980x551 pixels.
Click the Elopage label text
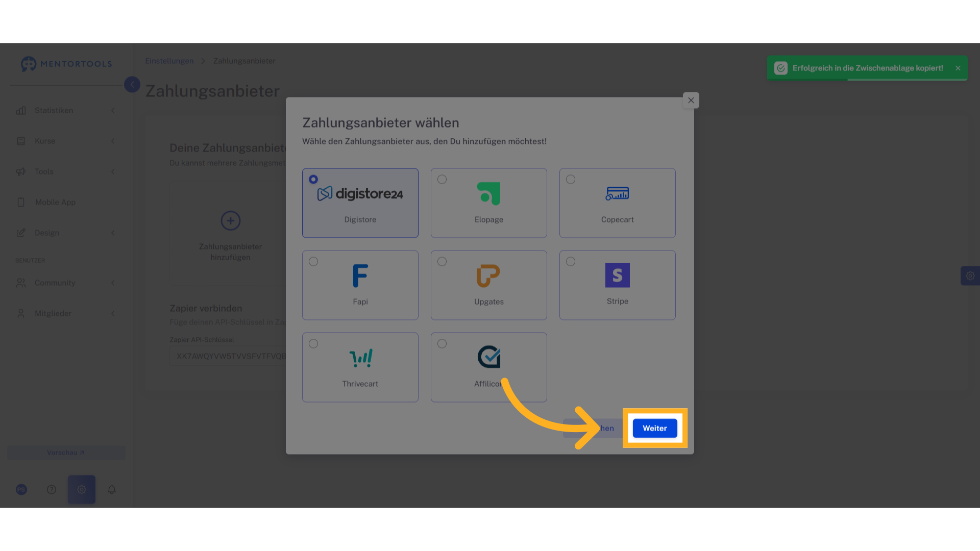[x=489, y=219]
